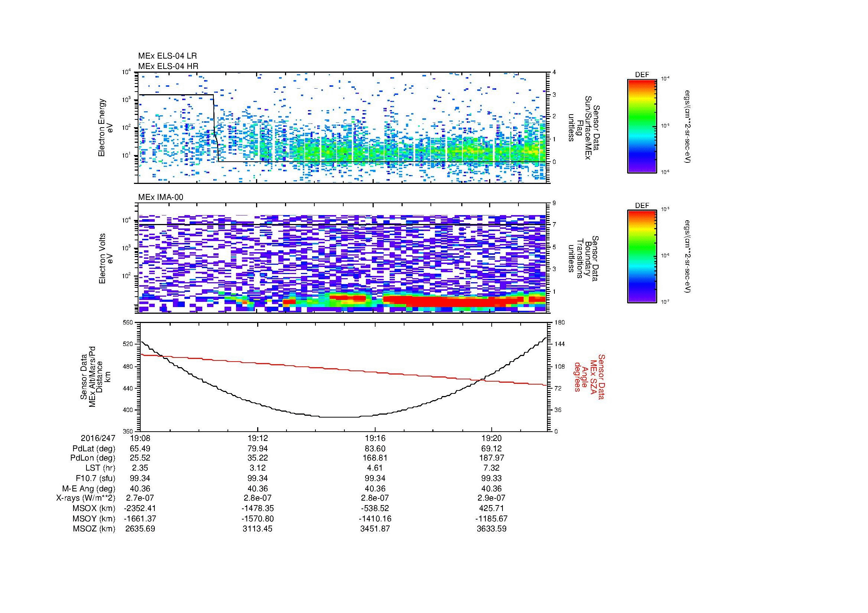This screenshot has width=868, height=613.
Task: Click the MSOY (km) row label
Action: click(94, 518)
